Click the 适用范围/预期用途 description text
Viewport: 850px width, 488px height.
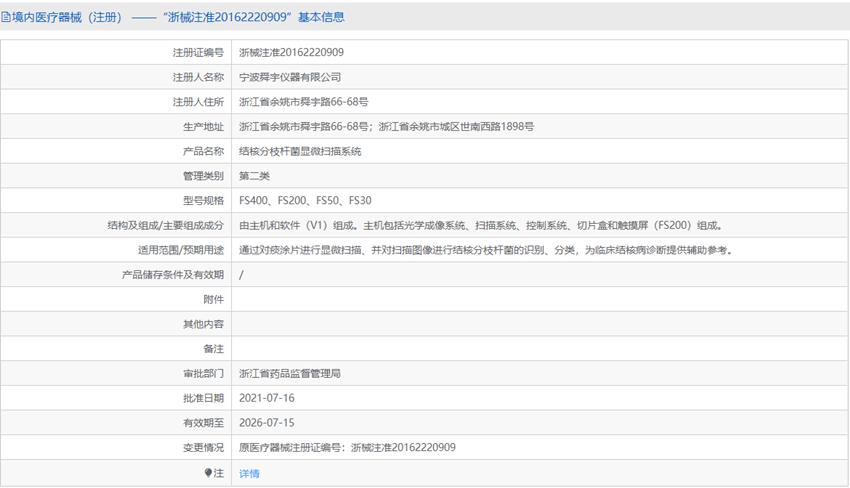tap(486, 250)
